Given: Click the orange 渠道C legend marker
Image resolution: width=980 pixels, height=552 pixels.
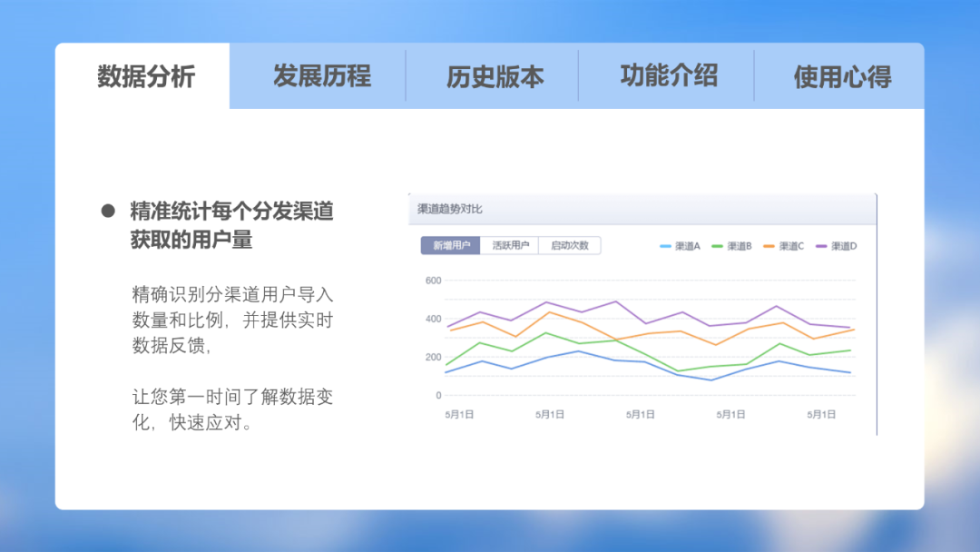Looking at the screenshot, I should (768, 245).
